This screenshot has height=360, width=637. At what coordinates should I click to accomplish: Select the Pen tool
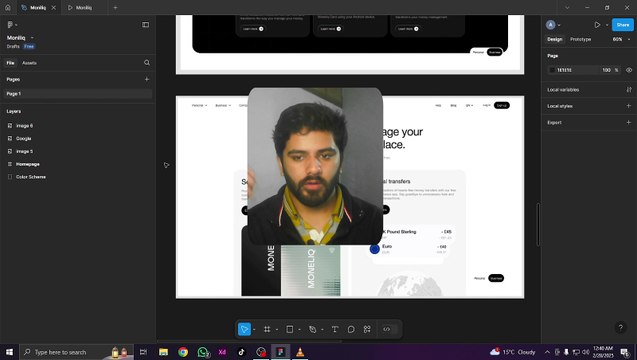tap(312, 329)
